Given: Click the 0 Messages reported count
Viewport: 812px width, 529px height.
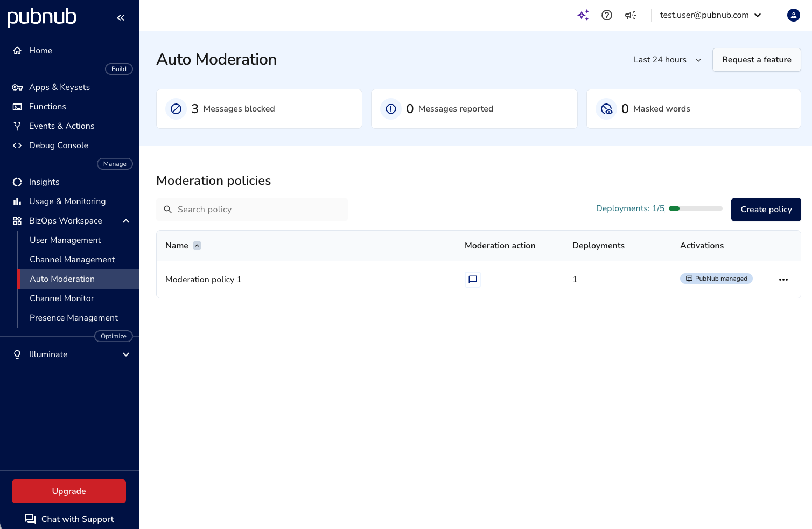Looking at the screenshot, I should [410, 109].
